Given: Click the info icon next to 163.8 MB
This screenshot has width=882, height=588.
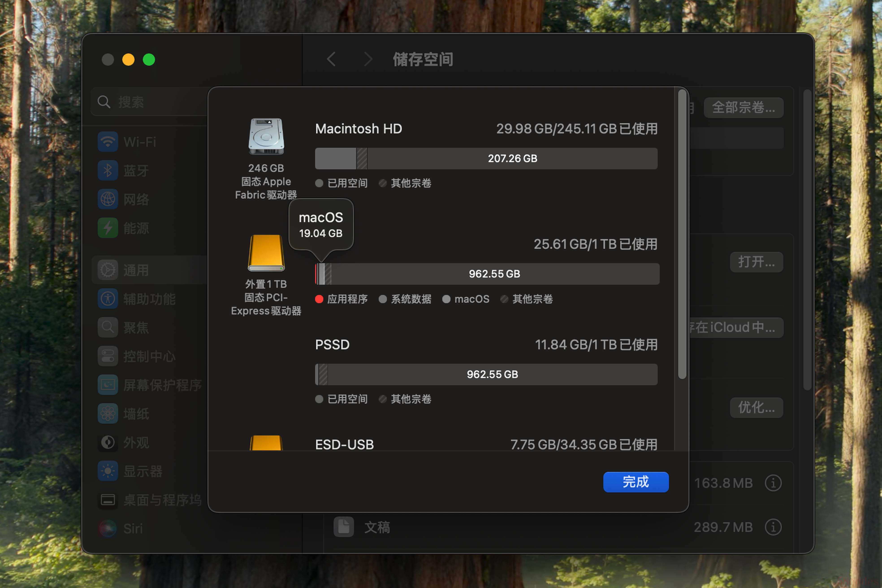Looking at the screenshot, I should point(773,483).
